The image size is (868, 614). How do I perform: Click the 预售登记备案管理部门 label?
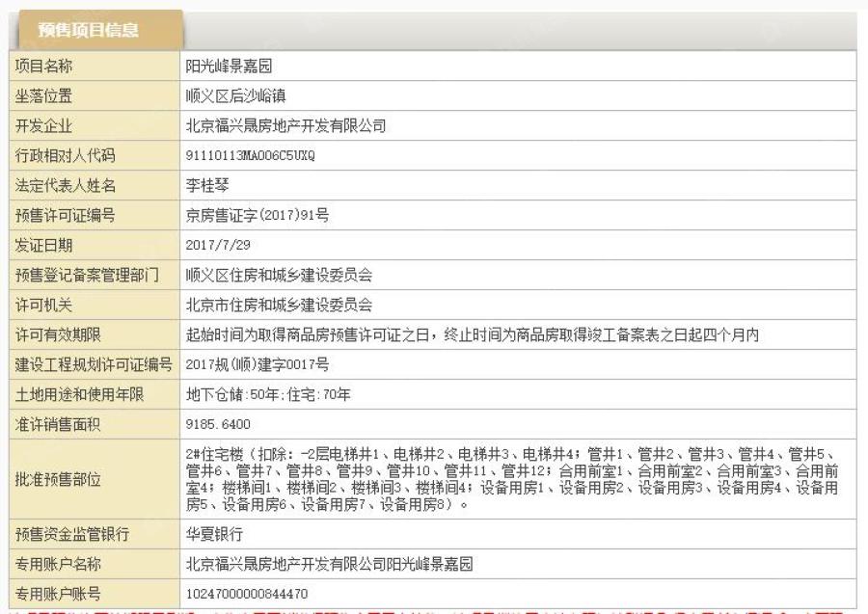click(x=87, y=276)
